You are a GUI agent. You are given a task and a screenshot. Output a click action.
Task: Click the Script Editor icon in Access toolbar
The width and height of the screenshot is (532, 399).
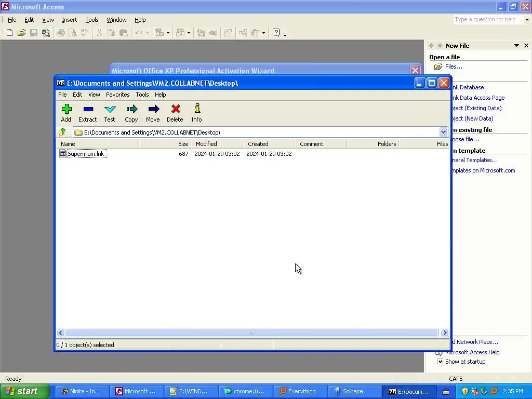coord(213,33)
